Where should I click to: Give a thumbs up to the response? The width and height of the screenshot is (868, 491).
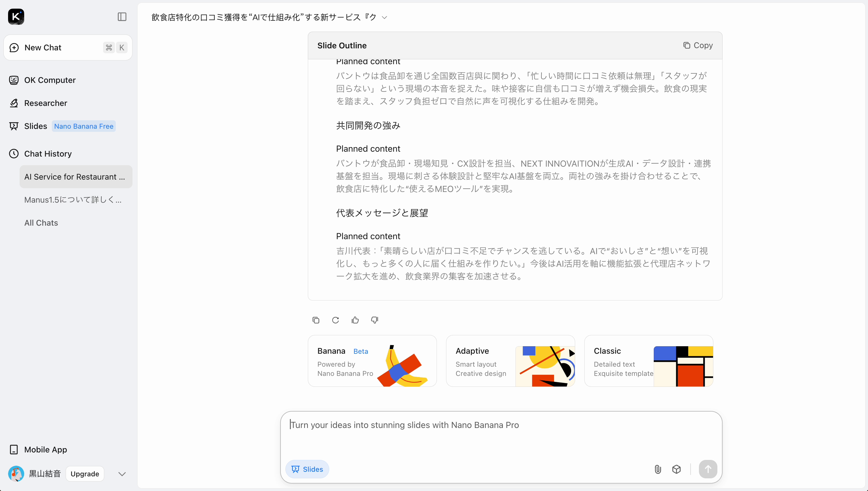355,320
